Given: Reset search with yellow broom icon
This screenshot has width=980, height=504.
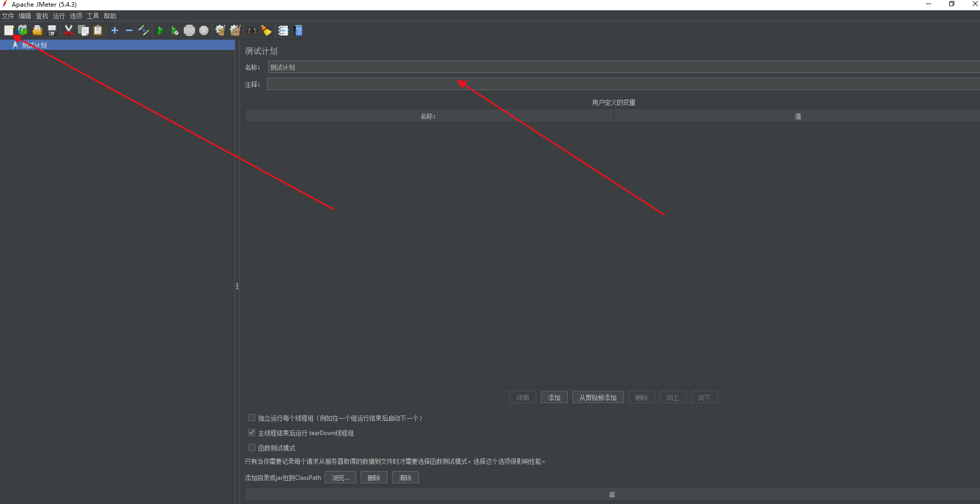Looking at the screenshot, I should [x=267, y=30].
